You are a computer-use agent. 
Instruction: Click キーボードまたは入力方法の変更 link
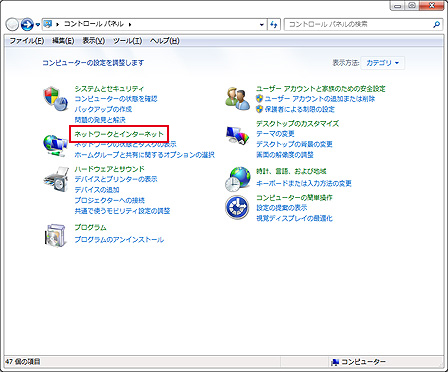click(x=304, y=183)
